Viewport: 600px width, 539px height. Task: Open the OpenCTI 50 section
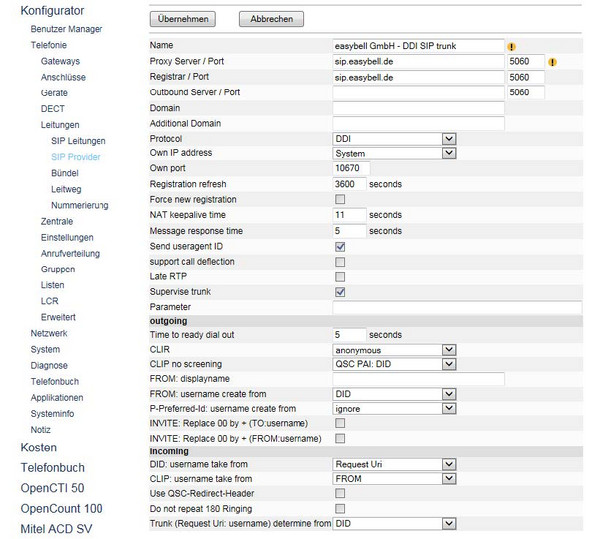point(52,488)
